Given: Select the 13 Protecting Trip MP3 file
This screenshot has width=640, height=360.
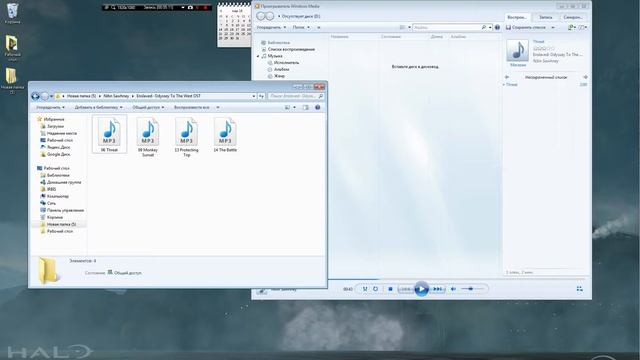Looking at the screenshot, I should coord(187,137).
